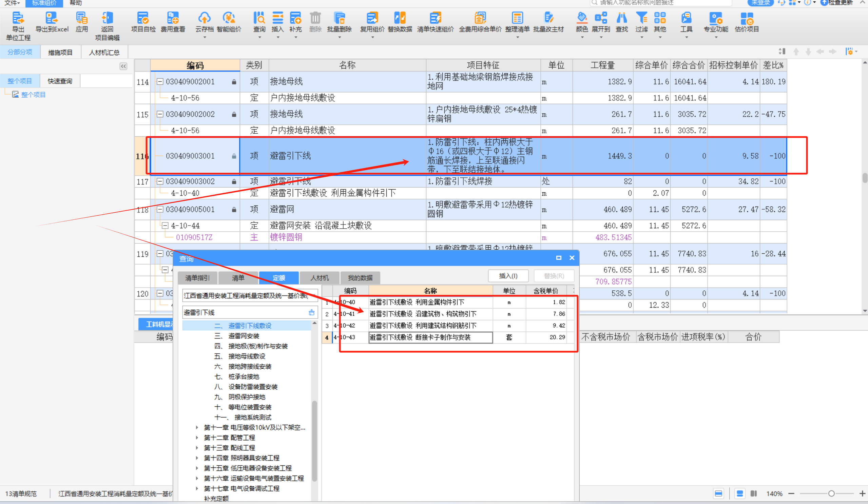Open the quota library dropdown in 查询 dialog
Screen dimensions: 868x504
pyautogui.click(x=249, y=295)
